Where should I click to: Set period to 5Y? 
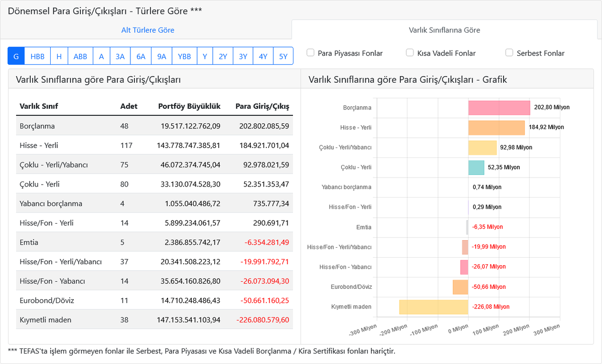[x=283, y=56]
